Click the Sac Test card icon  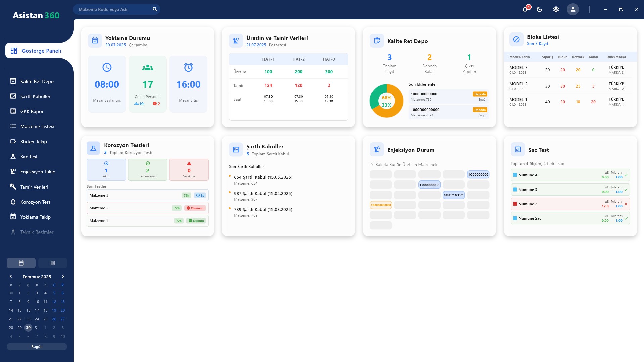click(x=517, y=150)
